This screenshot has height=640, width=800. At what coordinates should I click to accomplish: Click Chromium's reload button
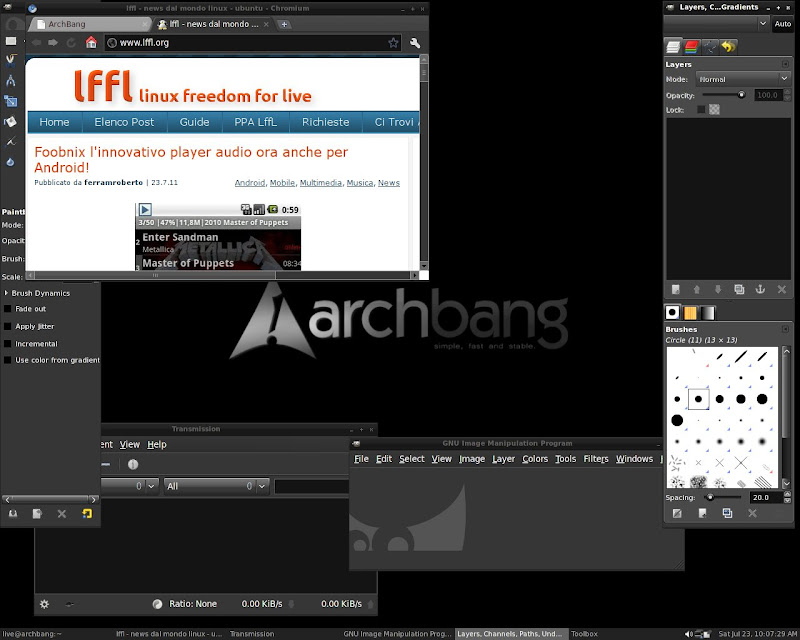pyautogui.click(x=71, y=42)
